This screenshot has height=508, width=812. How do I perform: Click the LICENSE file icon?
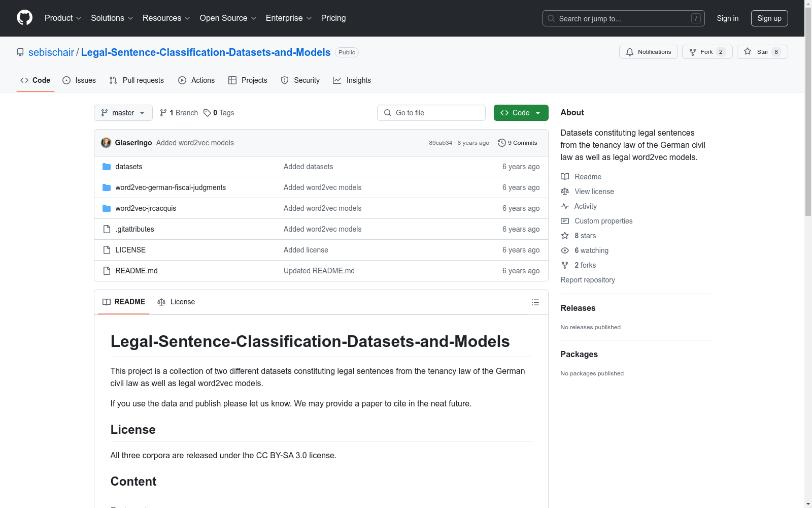click(x=107, y=250)
